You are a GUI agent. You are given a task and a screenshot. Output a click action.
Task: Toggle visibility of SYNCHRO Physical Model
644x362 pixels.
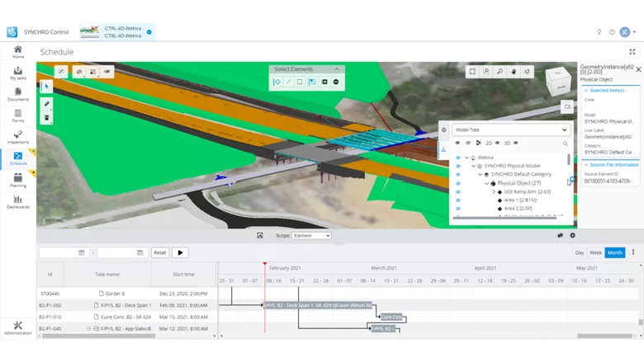click(458, 166)
